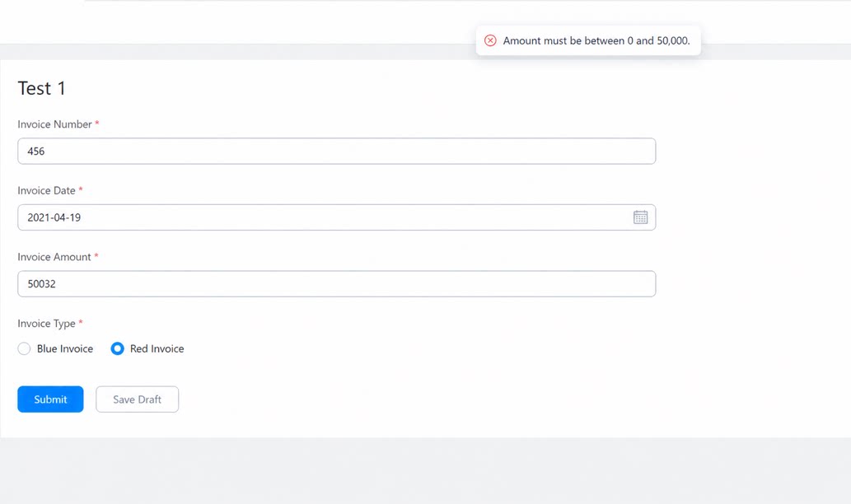
Task: Click the 'Test 1' form heading
Action: pyautogui.click(x=42, y=88)
